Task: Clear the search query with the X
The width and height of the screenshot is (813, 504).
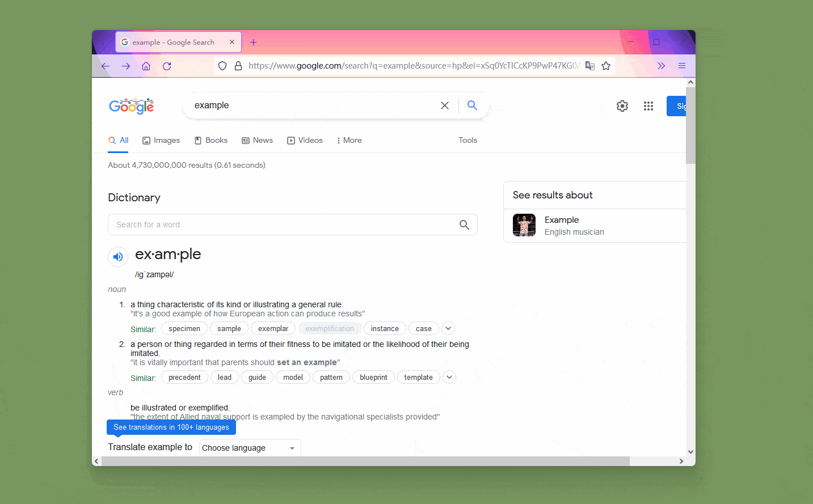Action: click(x=445, y=105)
